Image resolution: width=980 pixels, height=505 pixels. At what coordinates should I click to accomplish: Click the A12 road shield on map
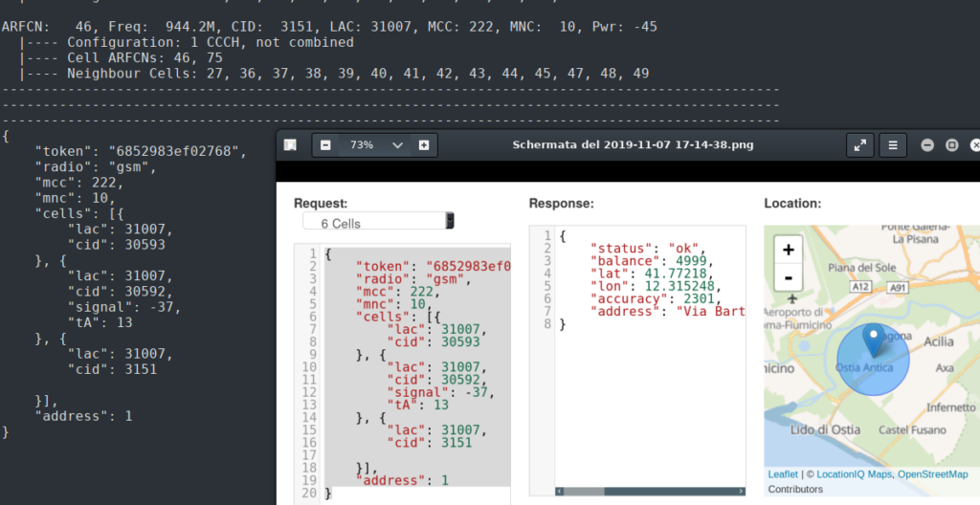click(860, 286)
